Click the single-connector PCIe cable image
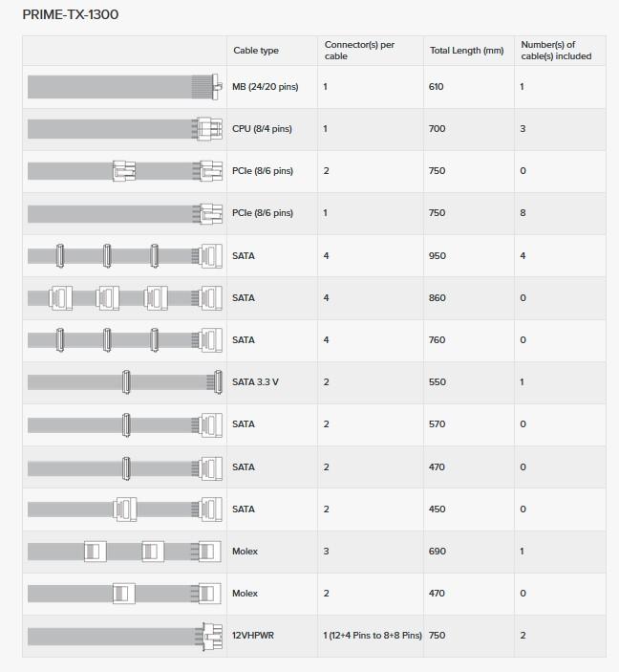619x672 pixels. 124,213
